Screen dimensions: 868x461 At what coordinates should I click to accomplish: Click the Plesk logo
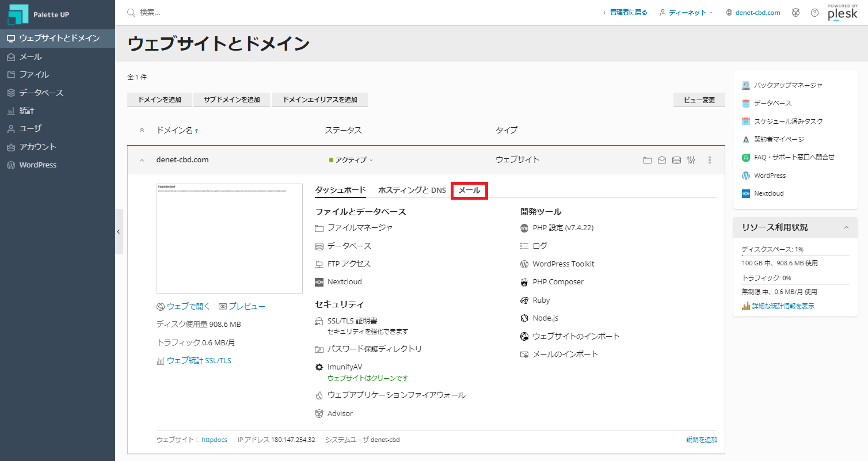point(843,13)
